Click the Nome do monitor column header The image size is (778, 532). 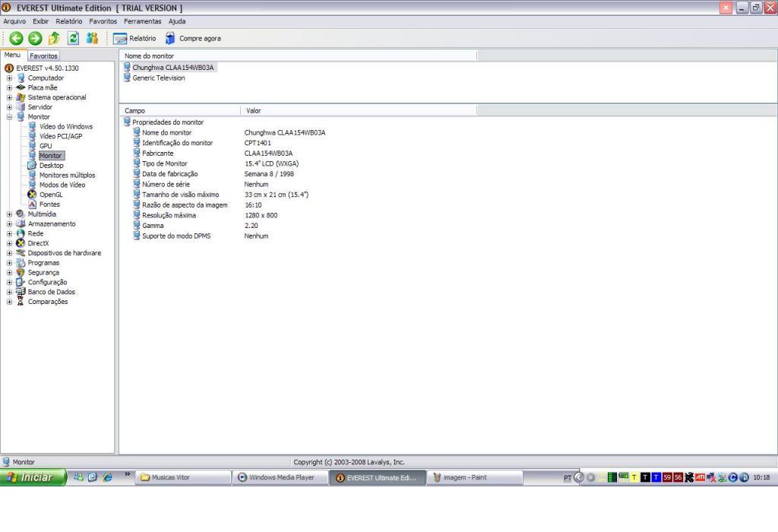pyautogui.click(x=298, y=56)
